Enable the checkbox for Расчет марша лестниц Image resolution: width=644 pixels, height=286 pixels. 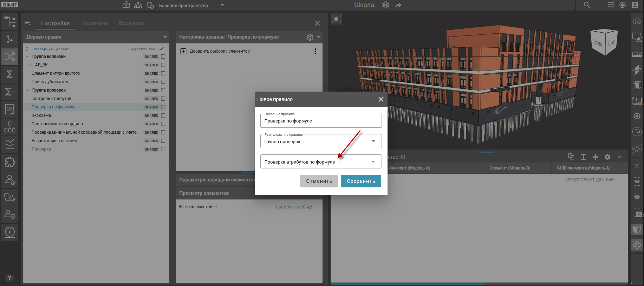coord(163,141)
